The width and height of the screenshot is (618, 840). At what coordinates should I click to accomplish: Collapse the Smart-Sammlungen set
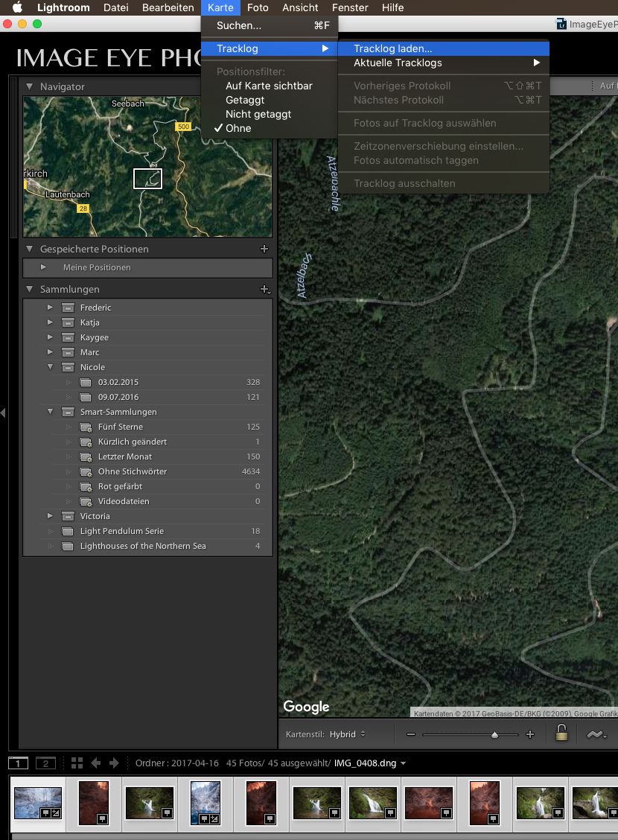[50, 411]
